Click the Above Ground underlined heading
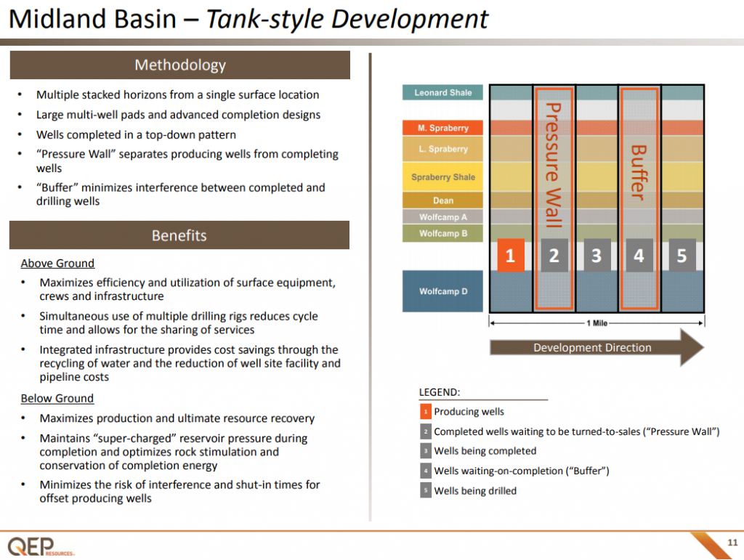The height and width of the screenshot is (560, 744). pyautogui.click(x=57, y=263)
